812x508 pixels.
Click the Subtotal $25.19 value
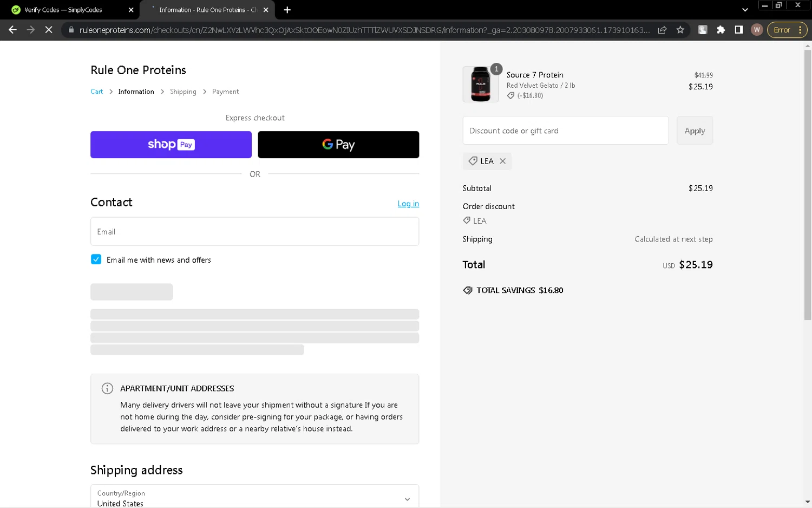click(700, 188)
